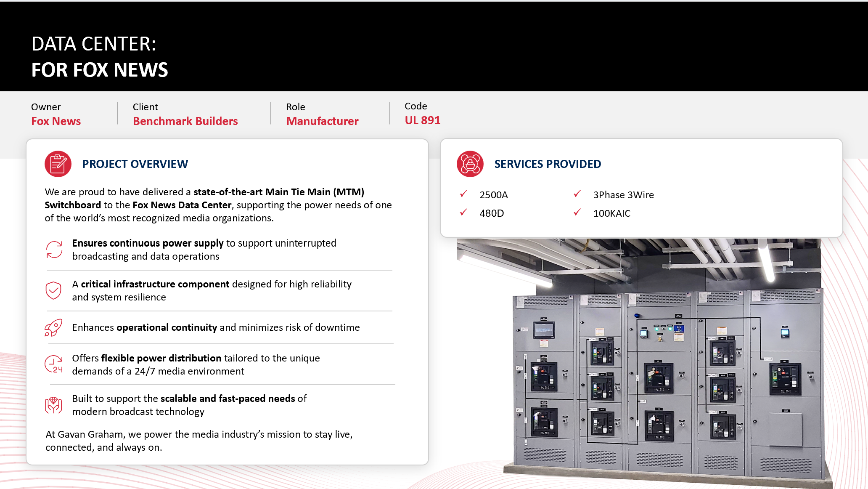Click the red clipboard Project Overview icon
Viewport: 868px width, 489px height.
coord(58,164)
